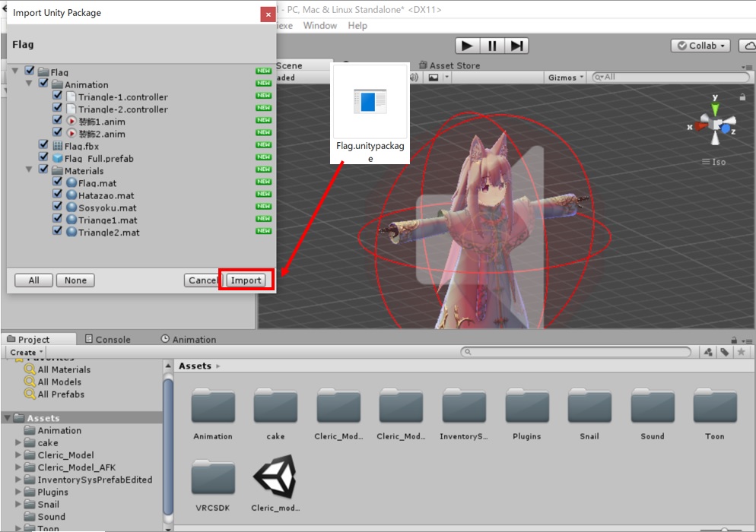
Task: Open the VRCSDK folder icon
Action: click(213, 478)
